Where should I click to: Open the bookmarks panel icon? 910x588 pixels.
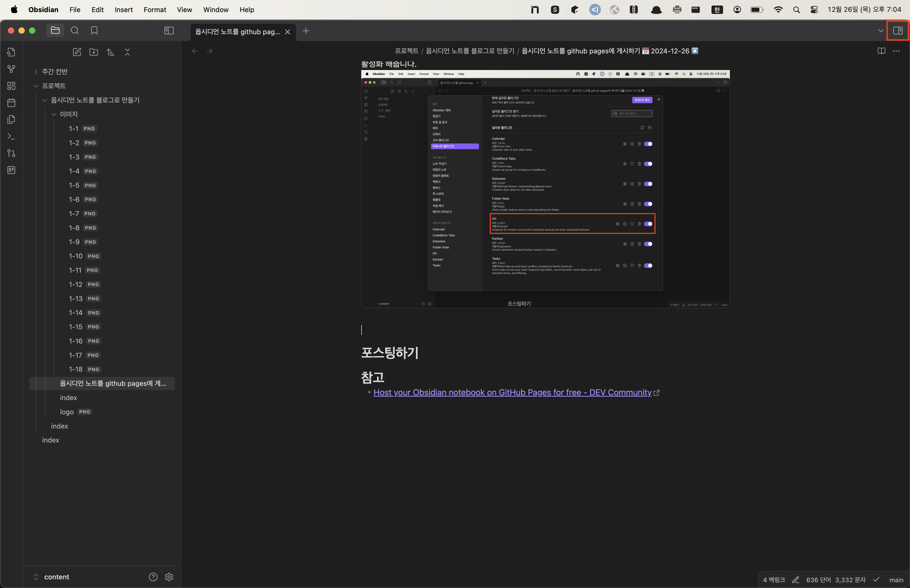pos(94,31)
